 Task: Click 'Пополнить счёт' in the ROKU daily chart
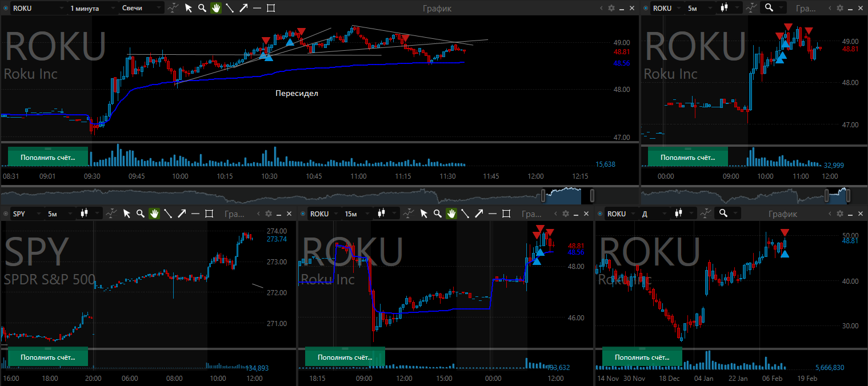point(642,357)
